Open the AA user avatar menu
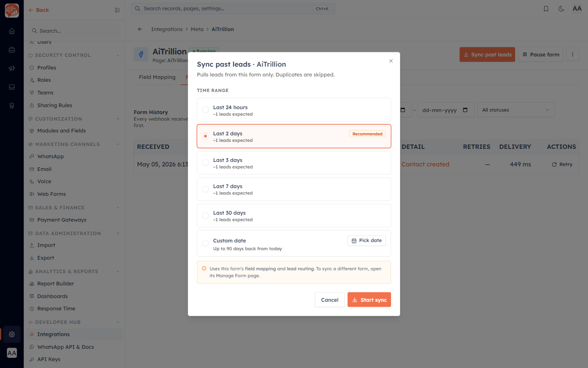 (x=577, y=9)
